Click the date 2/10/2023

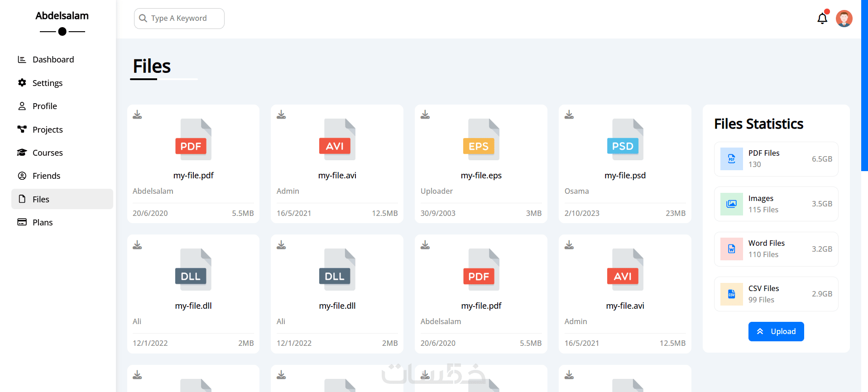(582, 213)
